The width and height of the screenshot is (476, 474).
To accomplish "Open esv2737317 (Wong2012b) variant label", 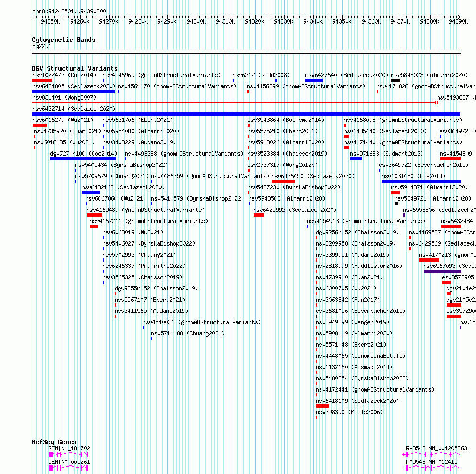I will pyautogui.click(x=282, y=165).
